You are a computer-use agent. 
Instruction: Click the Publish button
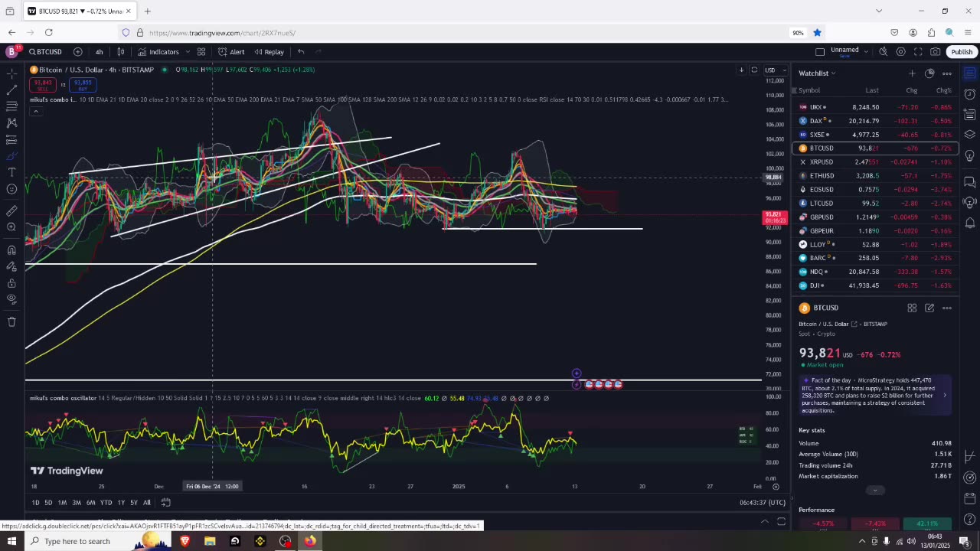coord(962,52)
